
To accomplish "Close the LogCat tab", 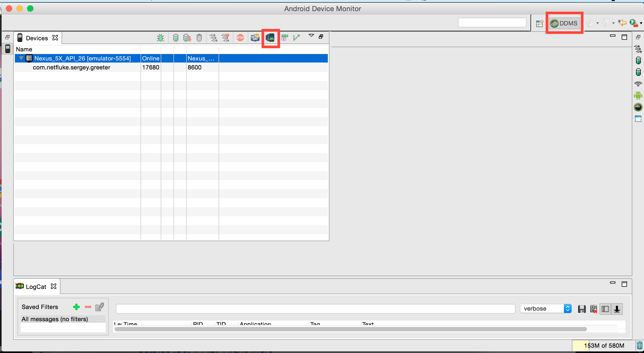I will [54, 286].
